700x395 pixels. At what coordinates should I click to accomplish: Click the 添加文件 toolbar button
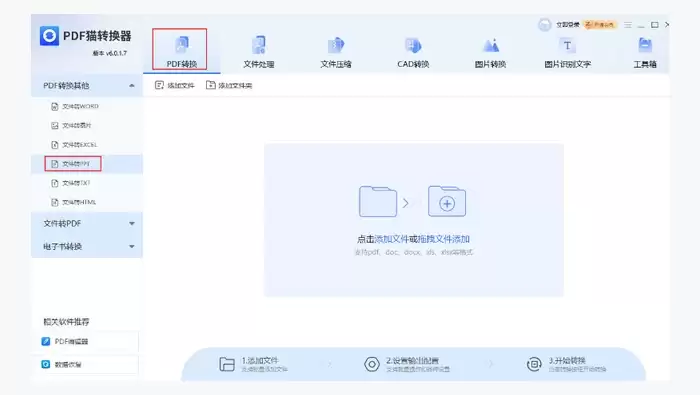[175, 85]
